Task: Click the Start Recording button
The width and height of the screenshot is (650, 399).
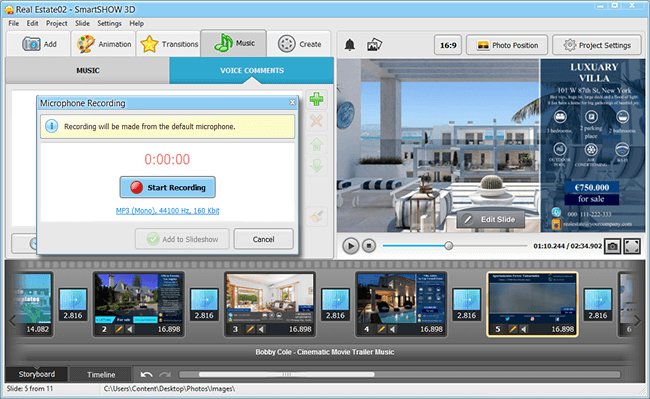Action: (167, 187)
